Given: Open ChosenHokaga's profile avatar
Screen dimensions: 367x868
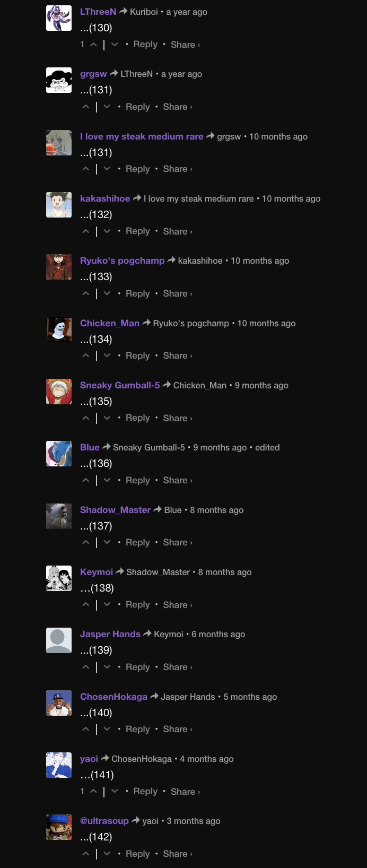Looking at the screenshot, I should pyautogui.click(x=59, y=703).
